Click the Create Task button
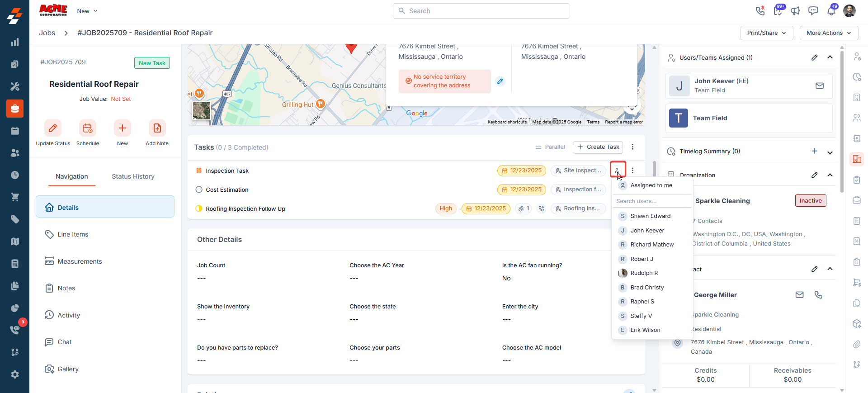The height and width of the screenshot is (393, 868). pos(598,147)
